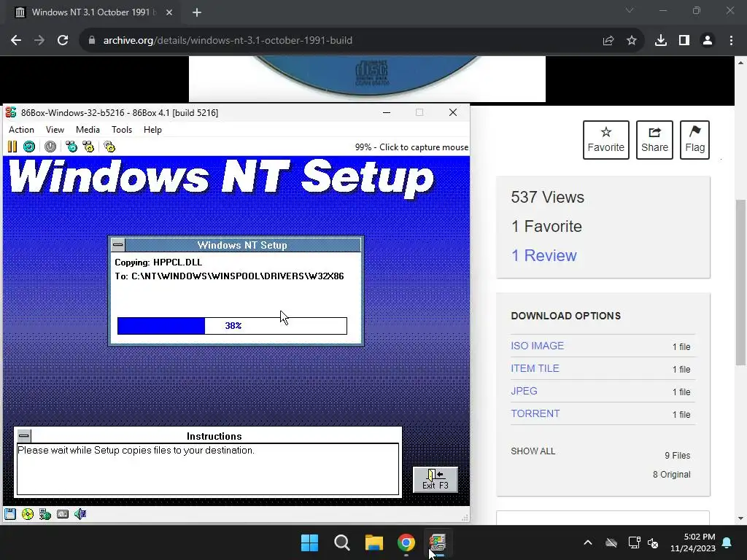Click the 9 Files link
Screen dimensions: 747x560
[x=678, y=456]
